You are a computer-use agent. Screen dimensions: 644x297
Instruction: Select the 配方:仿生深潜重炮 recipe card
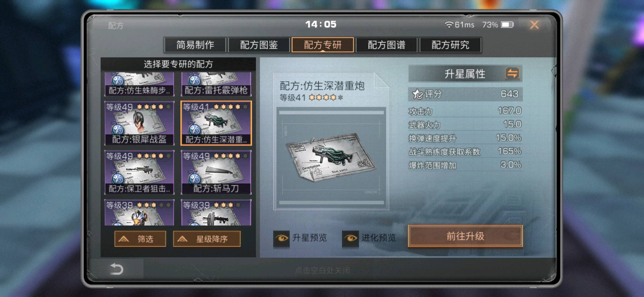click(x=216, y=123)
